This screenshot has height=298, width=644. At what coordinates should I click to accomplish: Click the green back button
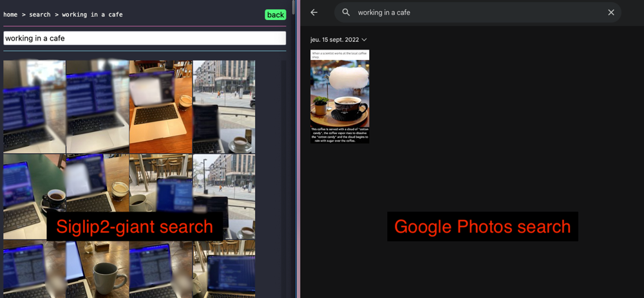(x=275, y=15)
